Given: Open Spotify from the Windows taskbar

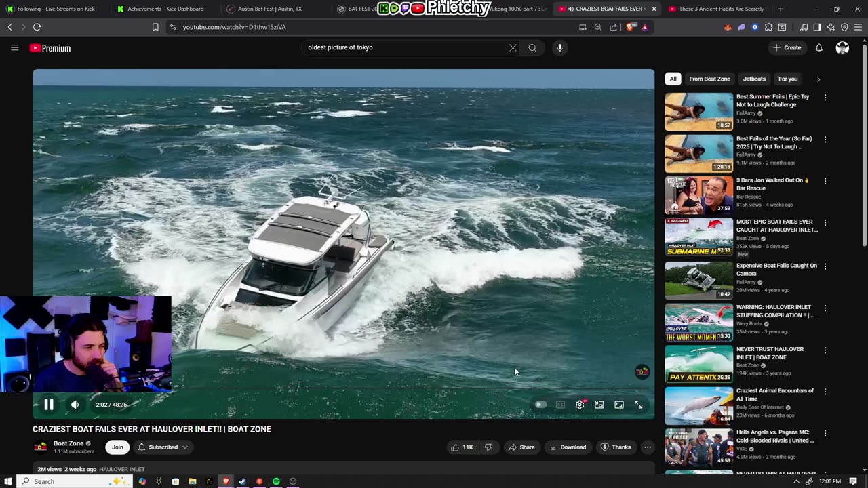Looking at the screenshot, I should coord(276,481).
